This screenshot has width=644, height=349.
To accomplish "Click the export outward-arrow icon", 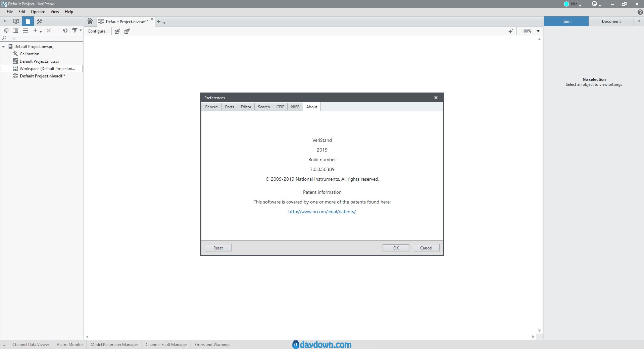I will click(x=127, y=31).
